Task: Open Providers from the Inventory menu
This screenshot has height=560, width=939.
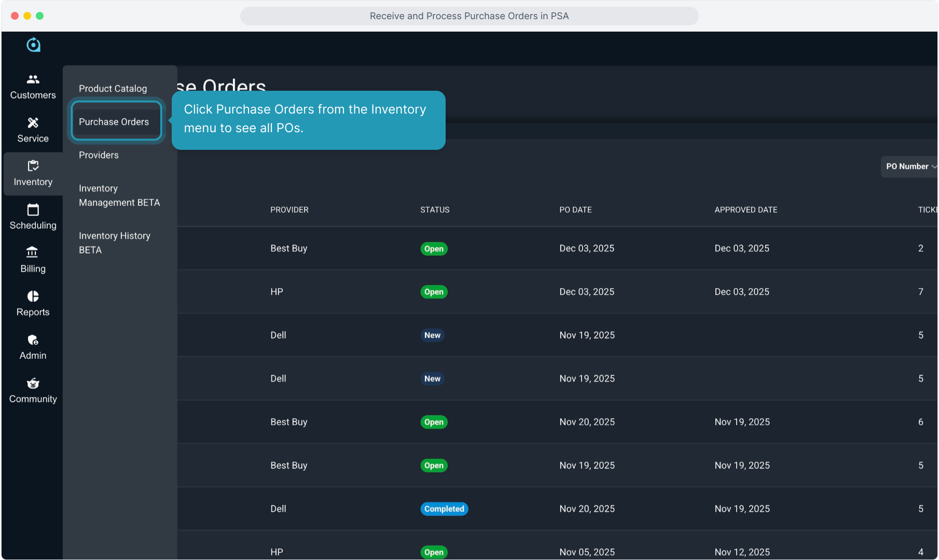Action: click(99, 155)
